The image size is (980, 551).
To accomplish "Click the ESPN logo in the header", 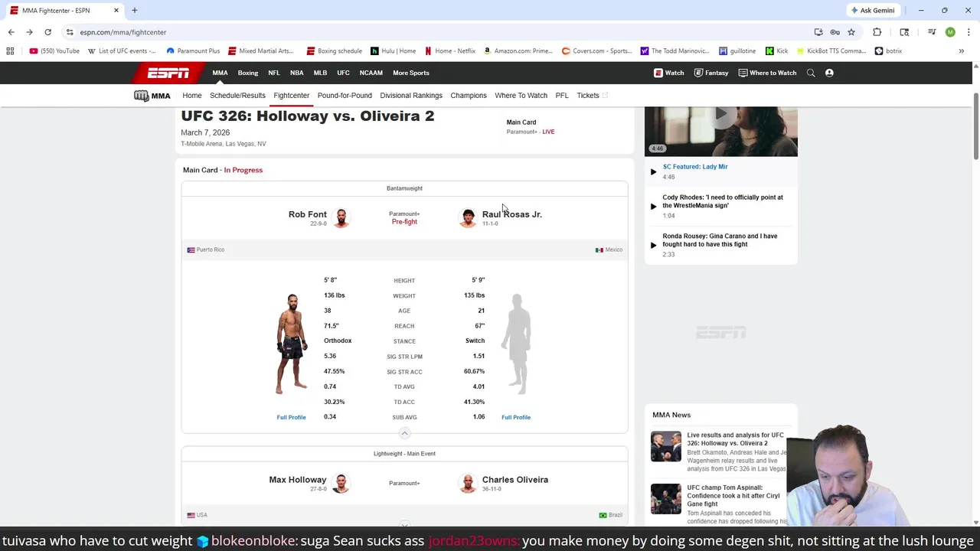I will coord(168,73).
